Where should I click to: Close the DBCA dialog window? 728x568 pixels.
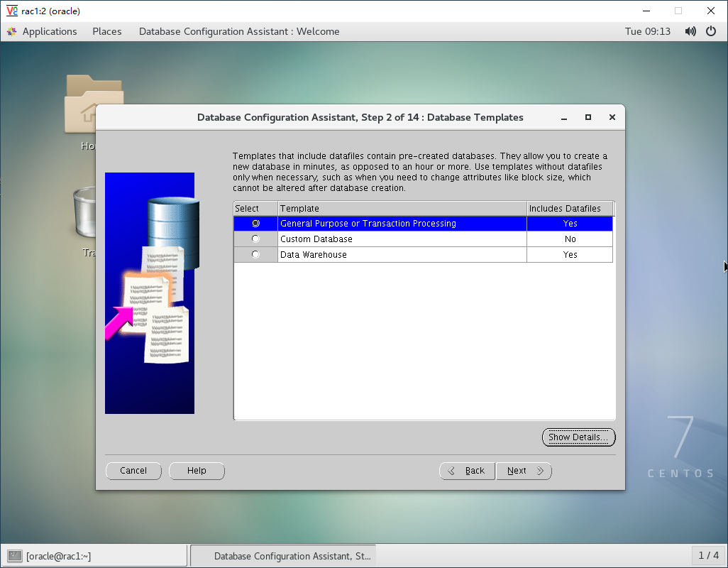(x=612, y=117)
